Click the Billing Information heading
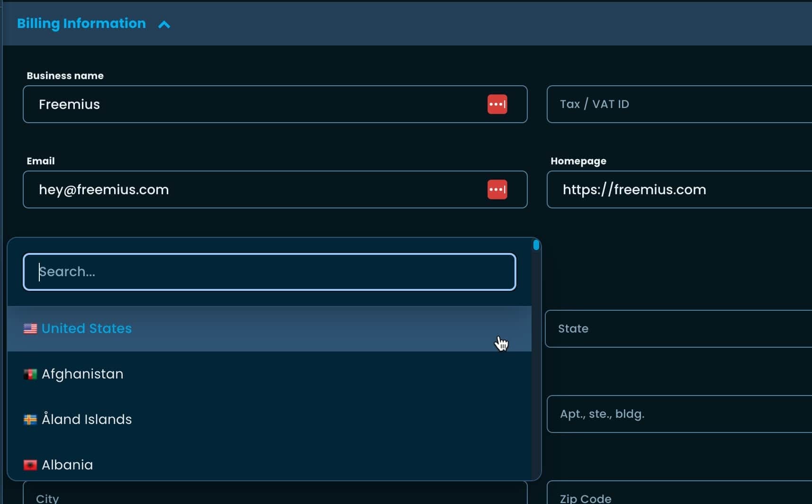This screenshot has height=504, width=812. coord(81,23)
